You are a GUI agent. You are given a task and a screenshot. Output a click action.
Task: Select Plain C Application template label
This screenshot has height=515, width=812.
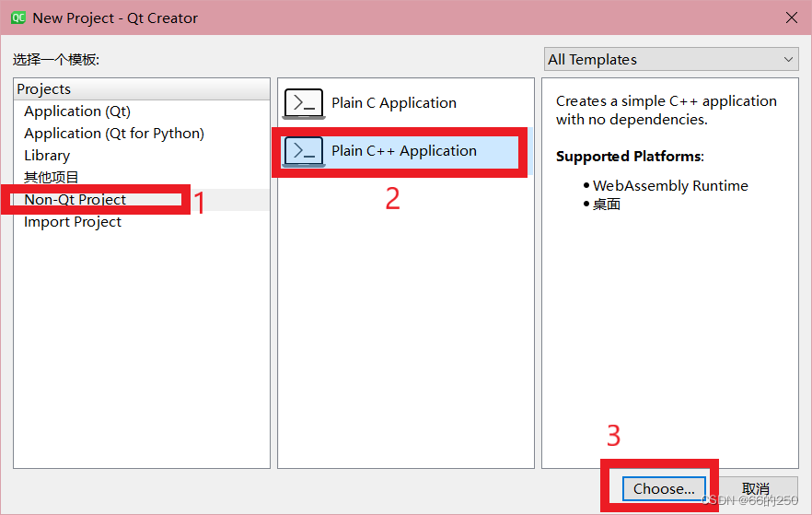pyautogui.click(x=394, y=103)
